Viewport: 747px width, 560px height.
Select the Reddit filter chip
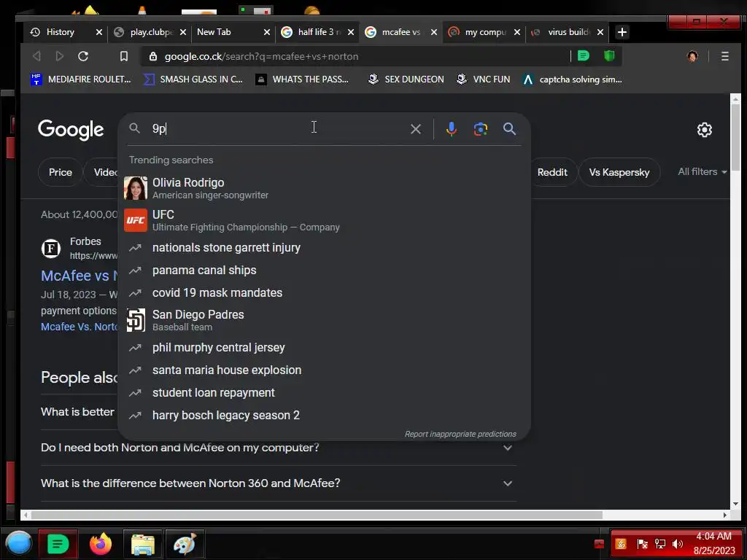[552, 172]
